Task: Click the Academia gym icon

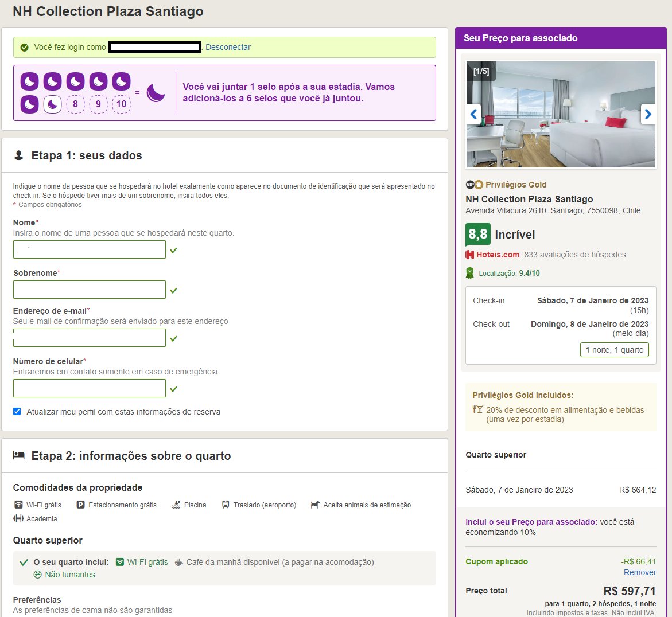Action: (x=18, y=518)
